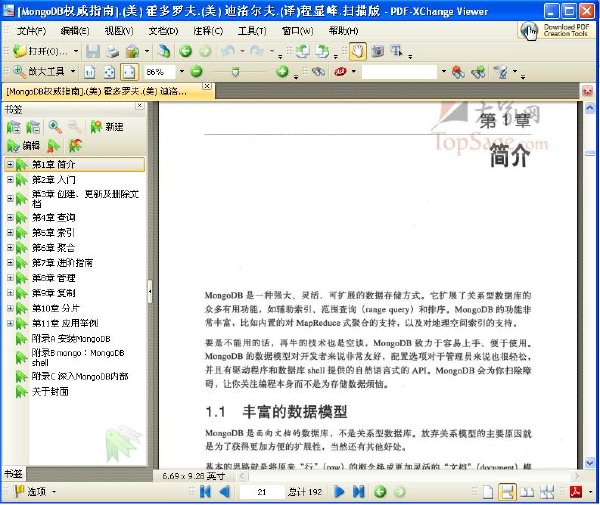Click the green Zoom In plus button
600x505 pixels.
(282, 72)
